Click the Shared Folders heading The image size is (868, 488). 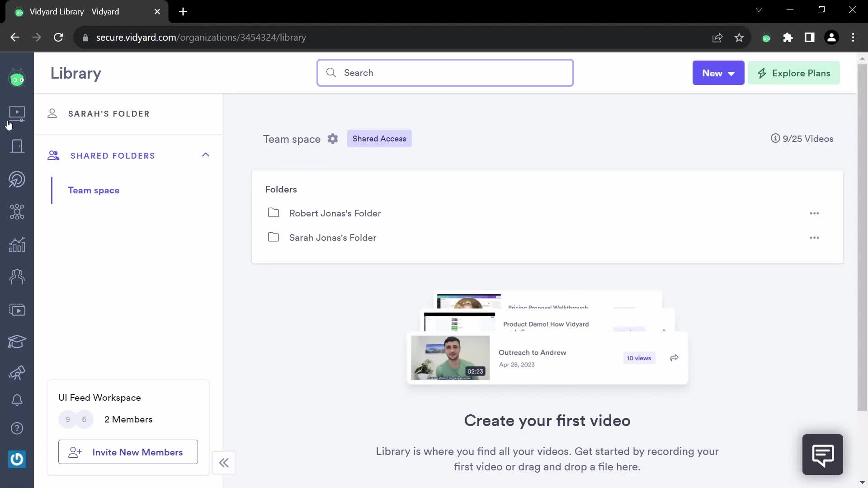coord(113,156)
